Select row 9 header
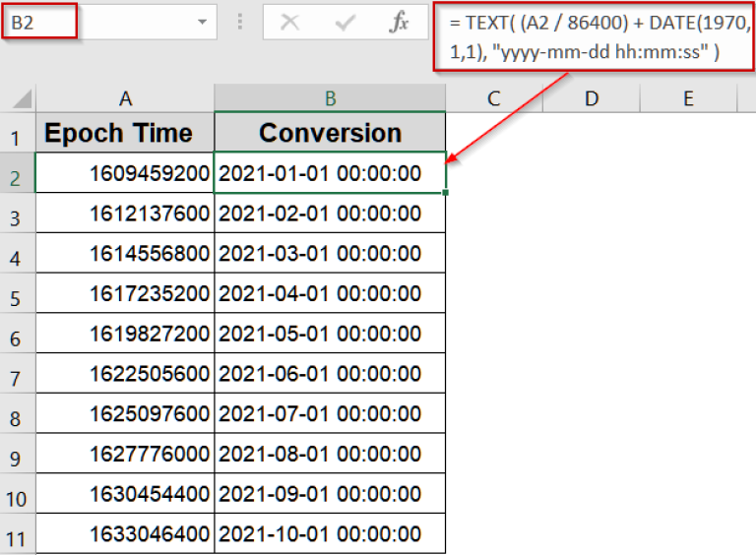The width and height of the screenshot is (756, 555). coord(18,453)
